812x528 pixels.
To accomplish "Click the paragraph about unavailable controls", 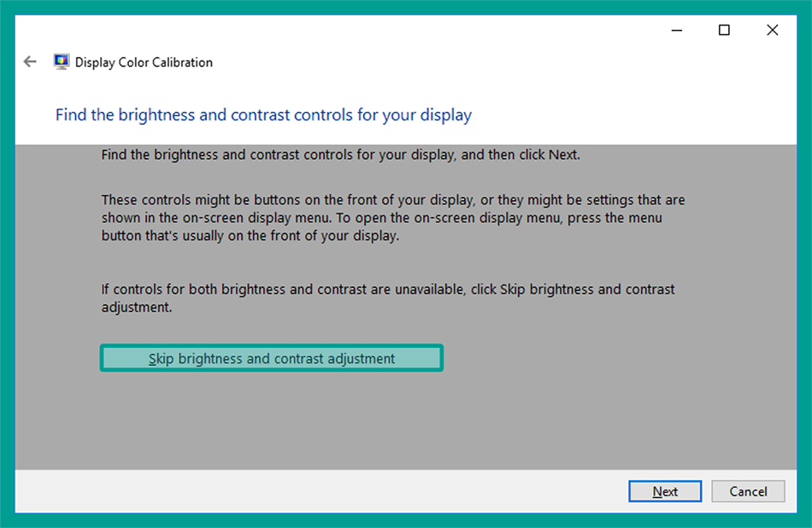I will click(x=388, y=298).
